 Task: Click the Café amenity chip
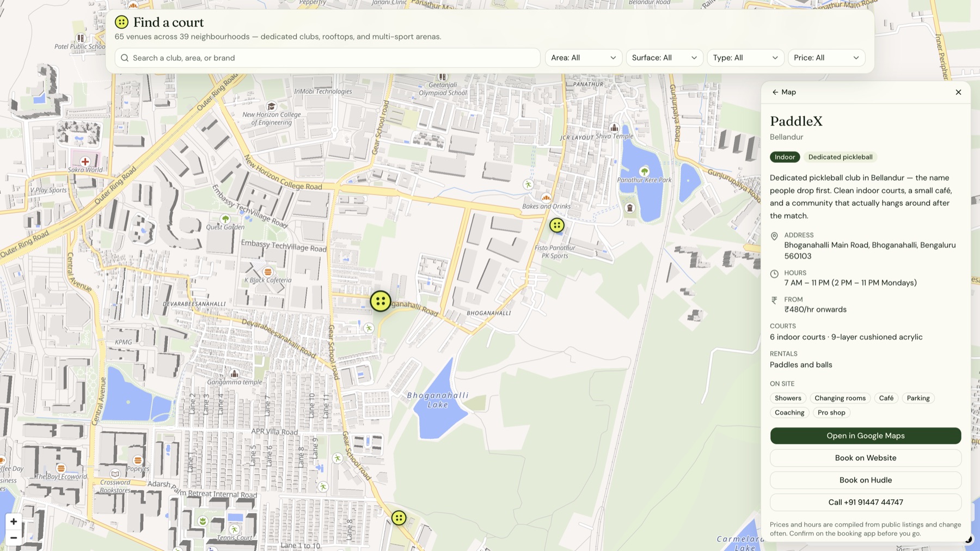pos(886,398)
